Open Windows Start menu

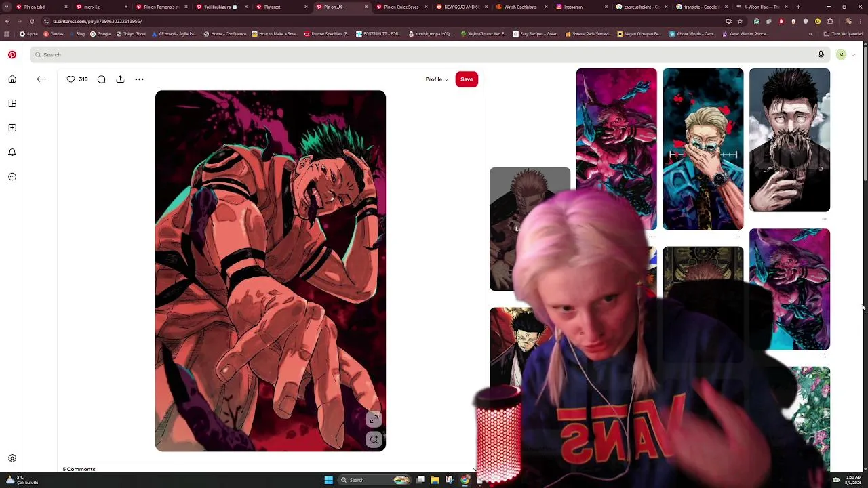pyautogui.click(x=328, y=480)
